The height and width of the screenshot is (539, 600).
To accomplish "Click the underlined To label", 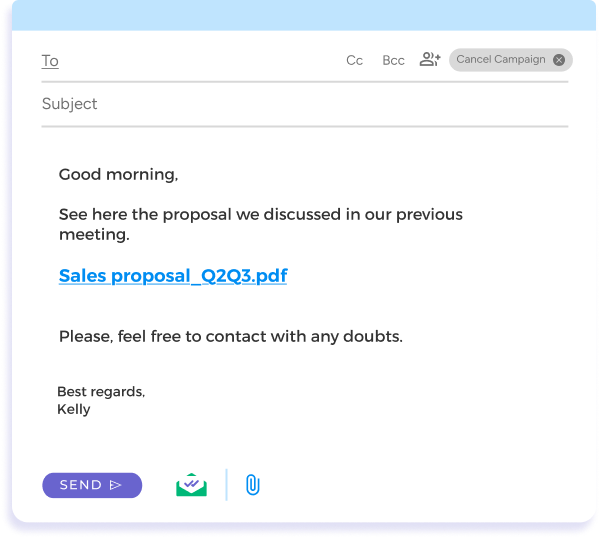I will coord(50,61).
